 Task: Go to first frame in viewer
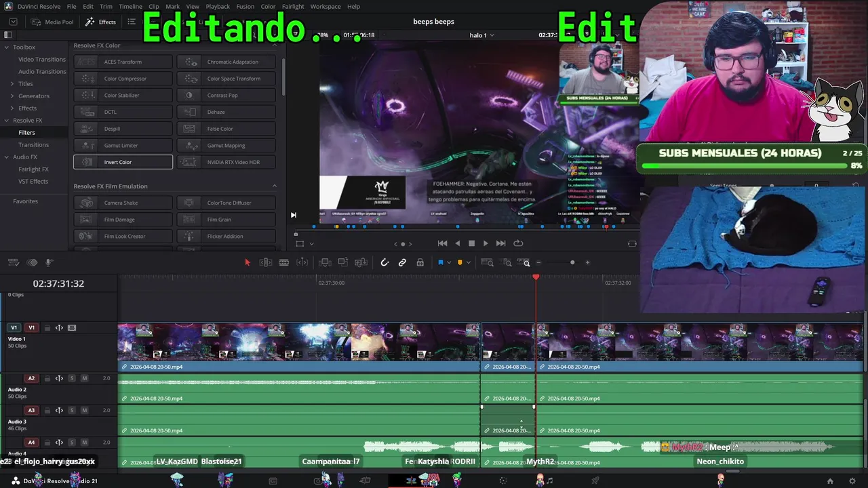(442, 243)
